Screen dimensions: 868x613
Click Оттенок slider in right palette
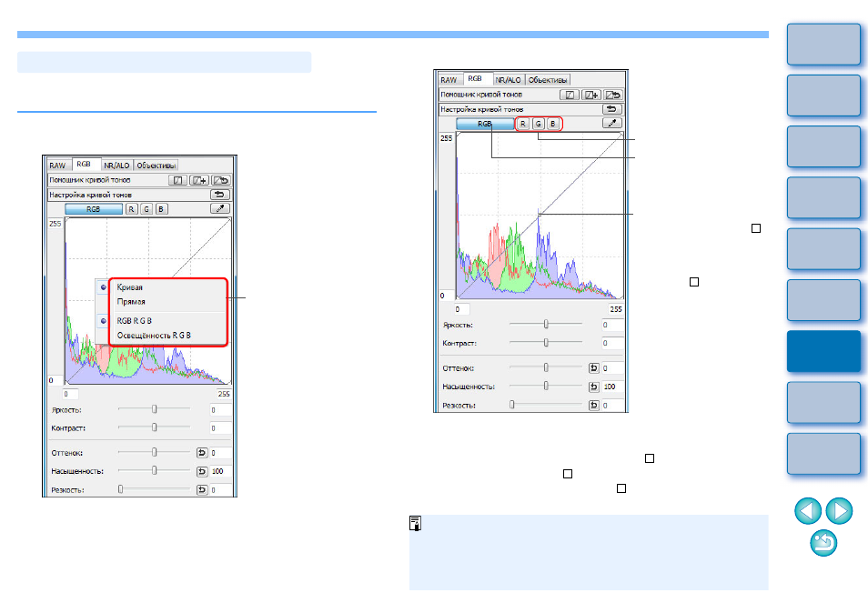546,367
